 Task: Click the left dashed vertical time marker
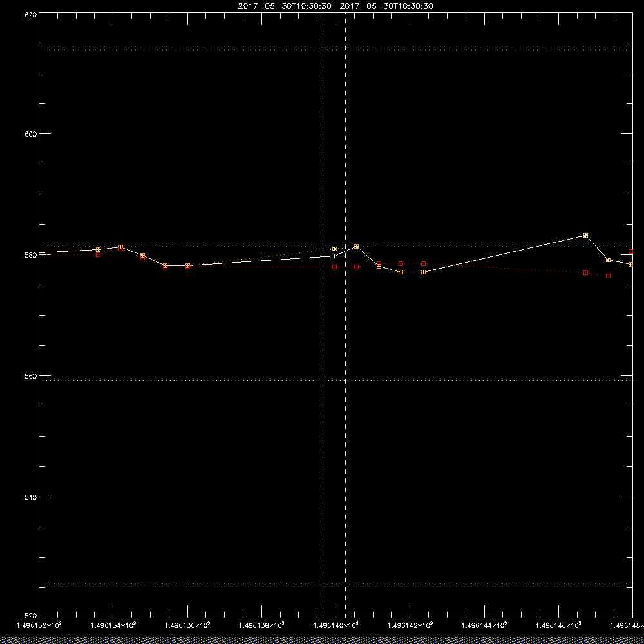pyautogui.click(x=323, y=314)
